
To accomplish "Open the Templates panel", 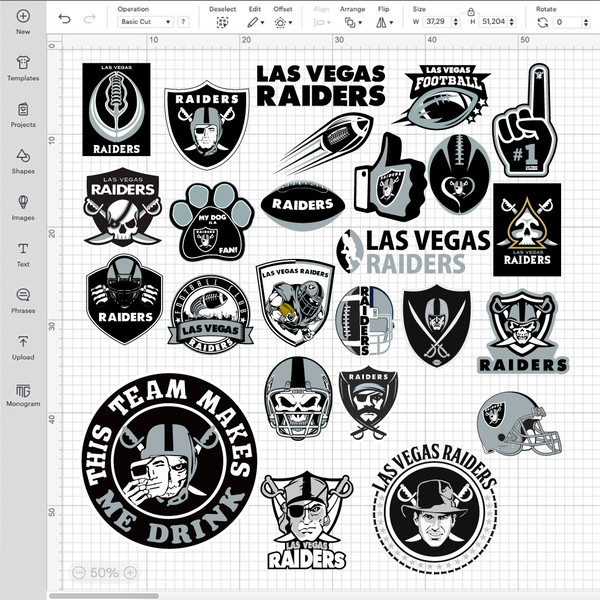I will click(x=23, y=68).
